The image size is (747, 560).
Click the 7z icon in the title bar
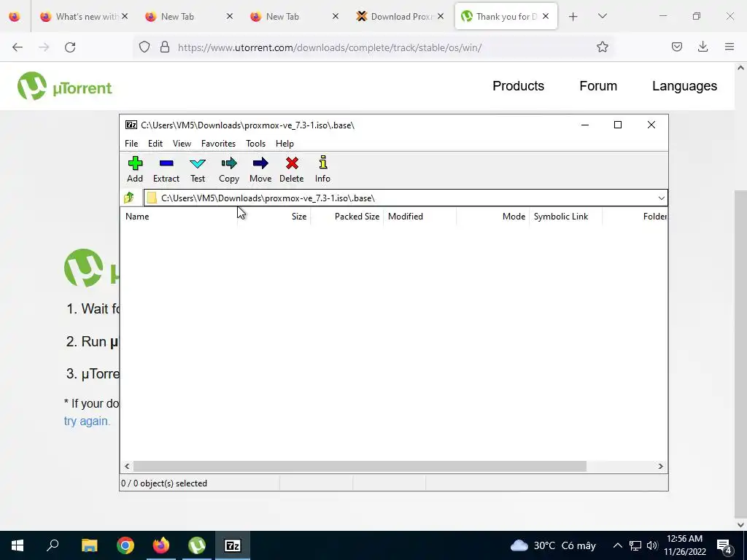point(131,125)
